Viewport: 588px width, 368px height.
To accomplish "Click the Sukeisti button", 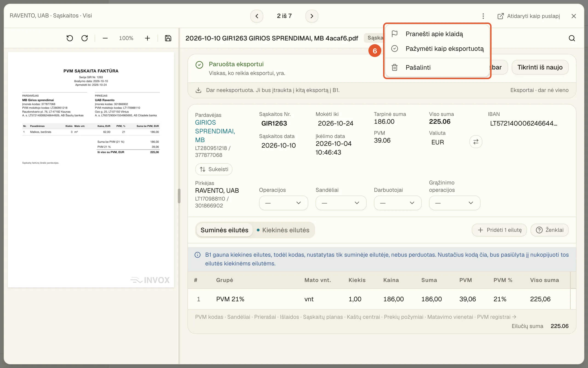I will 214,169.
